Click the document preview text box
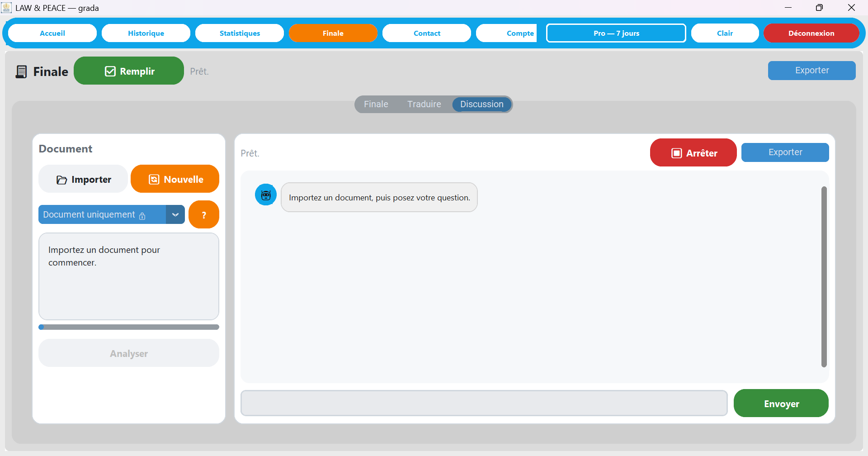The image size is (868, 456). [129, 276]
